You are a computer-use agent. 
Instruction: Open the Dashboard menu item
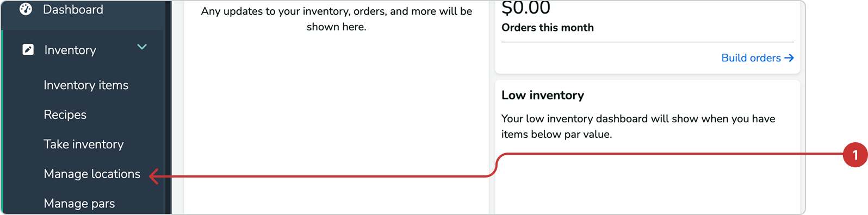(73, 9)
